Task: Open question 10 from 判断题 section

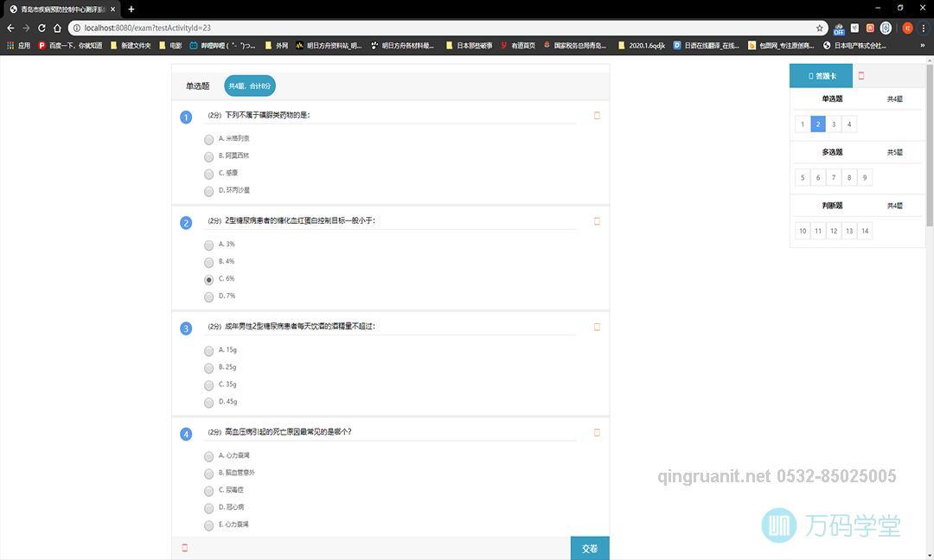Action: [x=802, y=230]
